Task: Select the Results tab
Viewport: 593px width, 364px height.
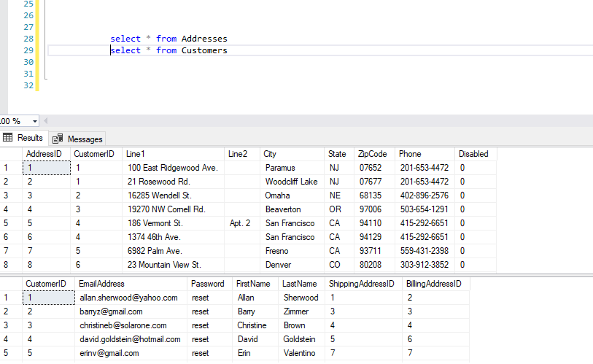Action: click(23, 138)
